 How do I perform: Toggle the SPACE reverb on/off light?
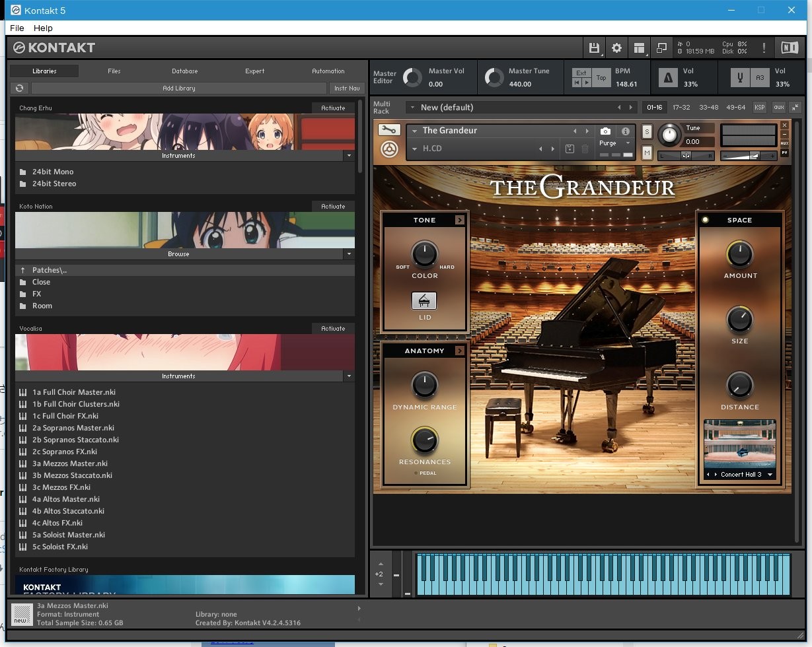[706, 220]
